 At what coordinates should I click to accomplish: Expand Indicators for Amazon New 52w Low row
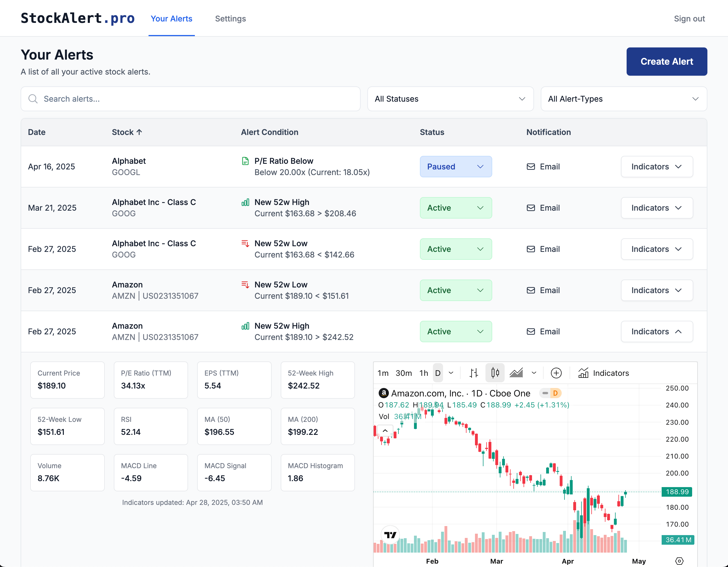coord(657,290)
